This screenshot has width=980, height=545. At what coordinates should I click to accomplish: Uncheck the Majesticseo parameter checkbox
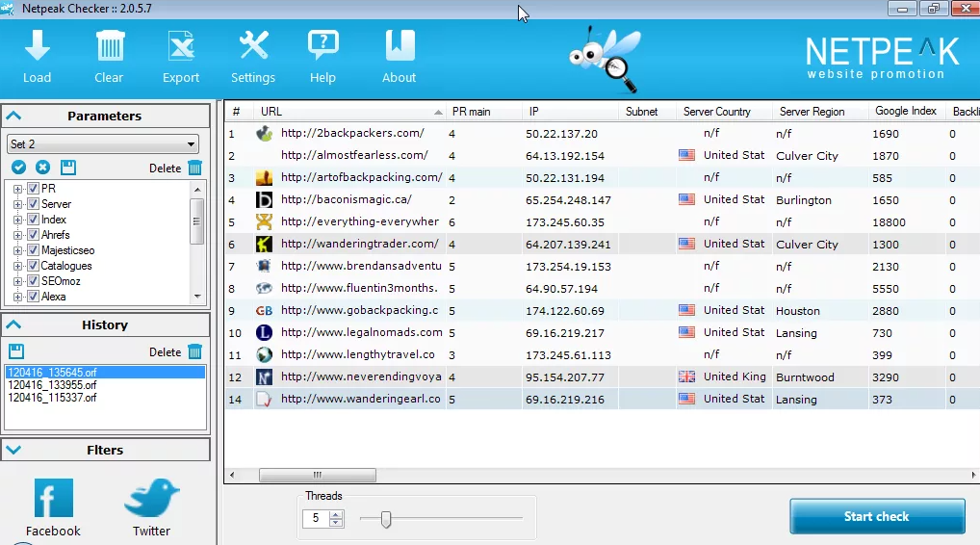point(33,250)
